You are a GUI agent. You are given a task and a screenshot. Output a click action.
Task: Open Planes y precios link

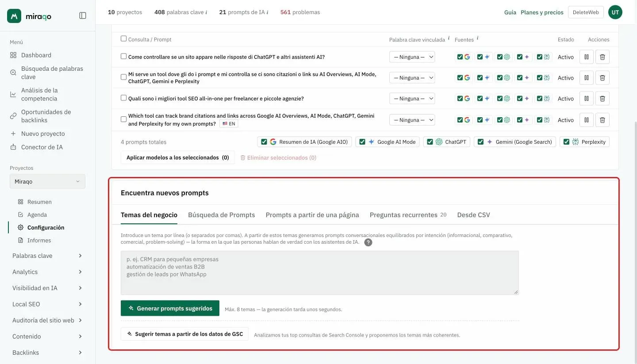tap(542, 12)
